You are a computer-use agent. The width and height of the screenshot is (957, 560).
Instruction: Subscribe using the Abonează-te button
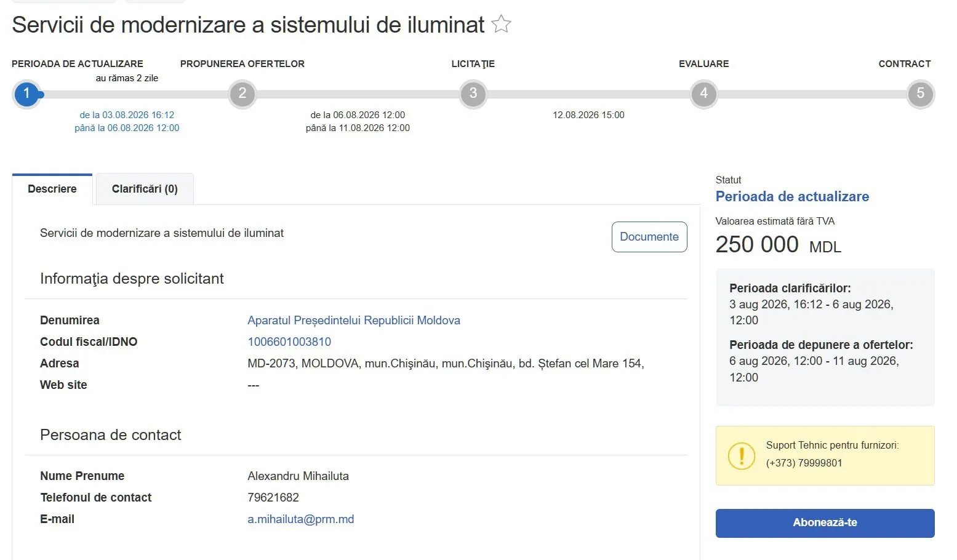point(825,523)
